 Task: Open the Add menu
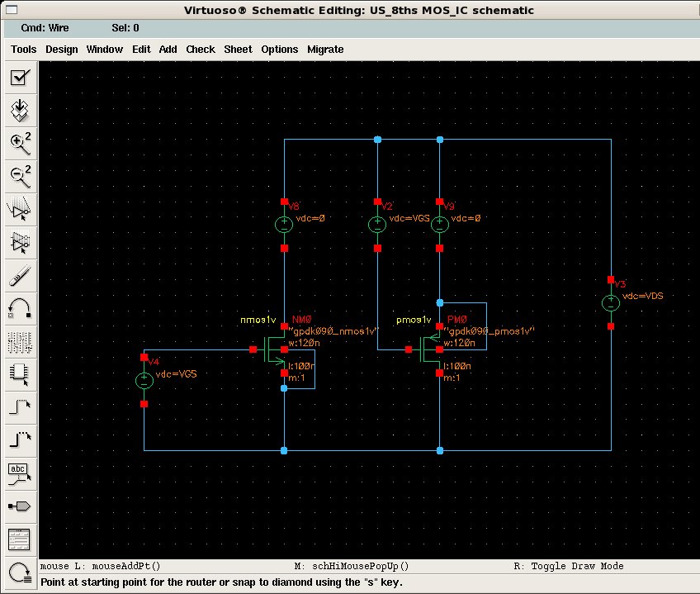coord(168,50)
